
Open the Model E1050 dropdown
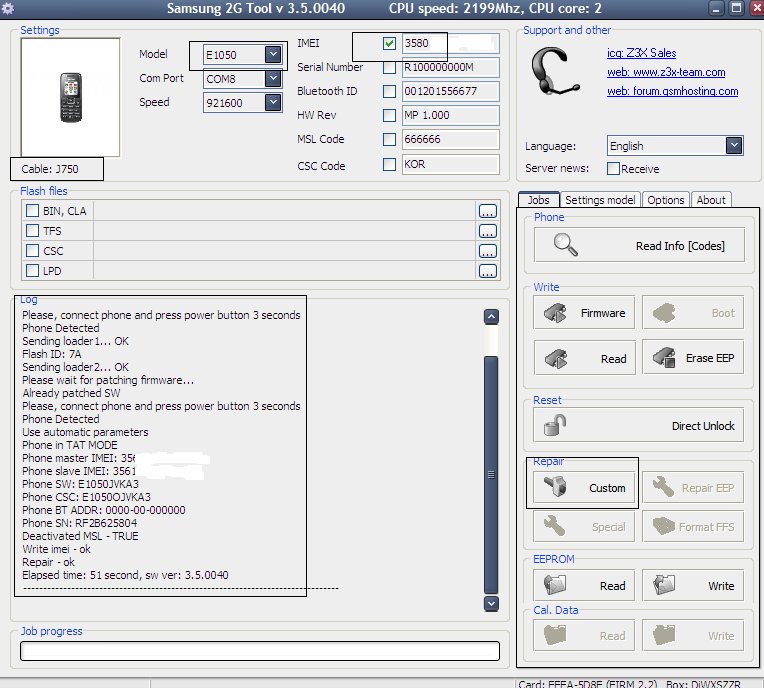coord(273,54)
